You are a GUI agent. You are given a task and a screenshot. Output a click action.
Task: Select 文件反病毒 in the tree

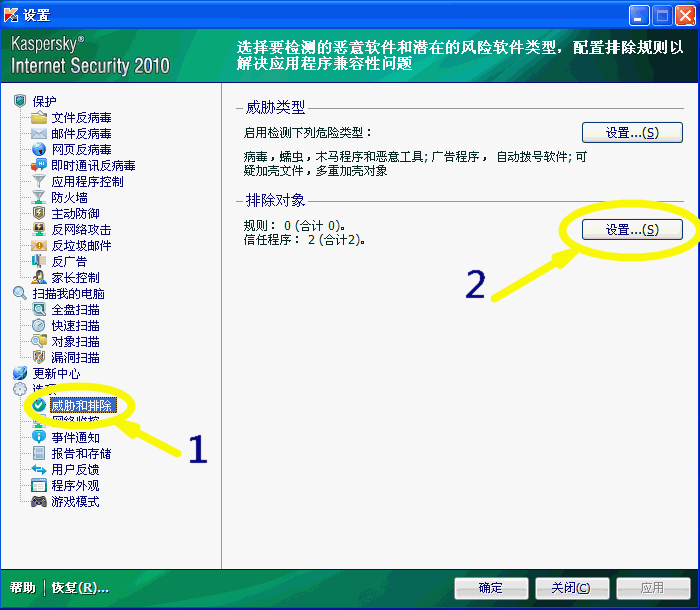pyautogui.click(x=81, y=118)
